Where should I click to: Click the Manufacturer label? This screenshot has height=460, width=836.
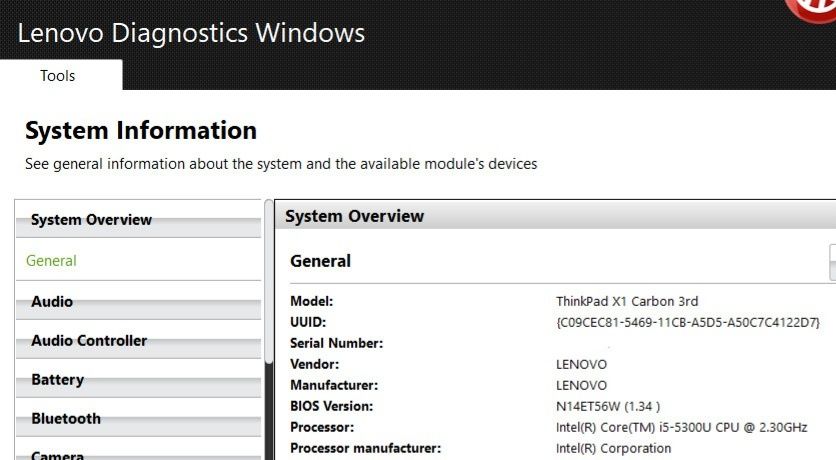[334, 385]
